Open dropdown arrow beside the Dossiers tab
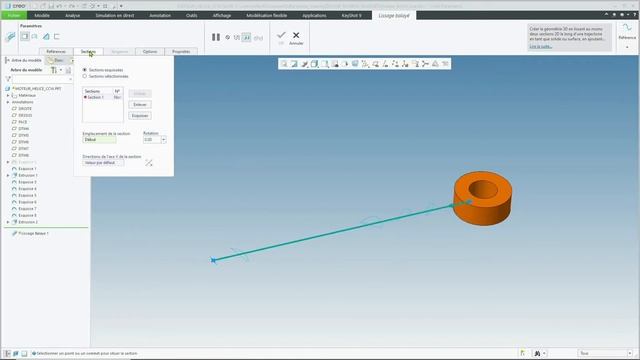The width and height of the screenshot is (640, 360). tap(72, 60)
